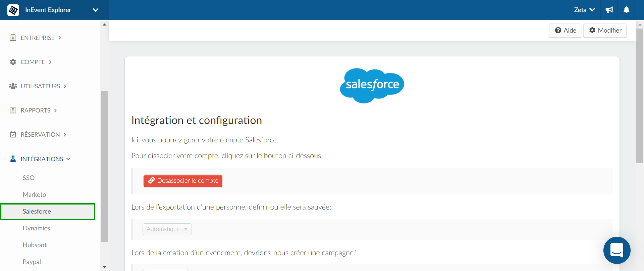Screen dimensions: 644x271
Task: Click the megaphone announcements icon
Action: (x=609, y=10)
